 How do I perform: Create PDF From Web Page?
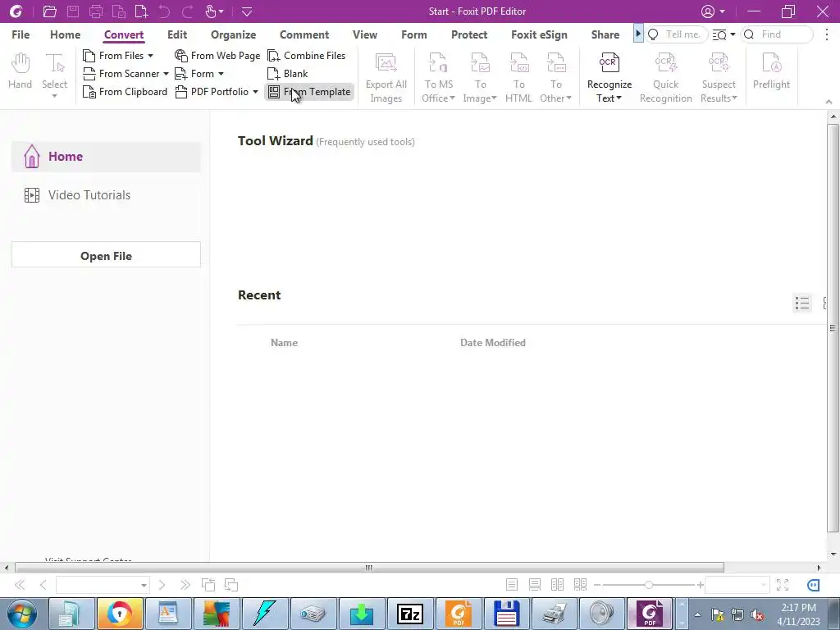217,56
